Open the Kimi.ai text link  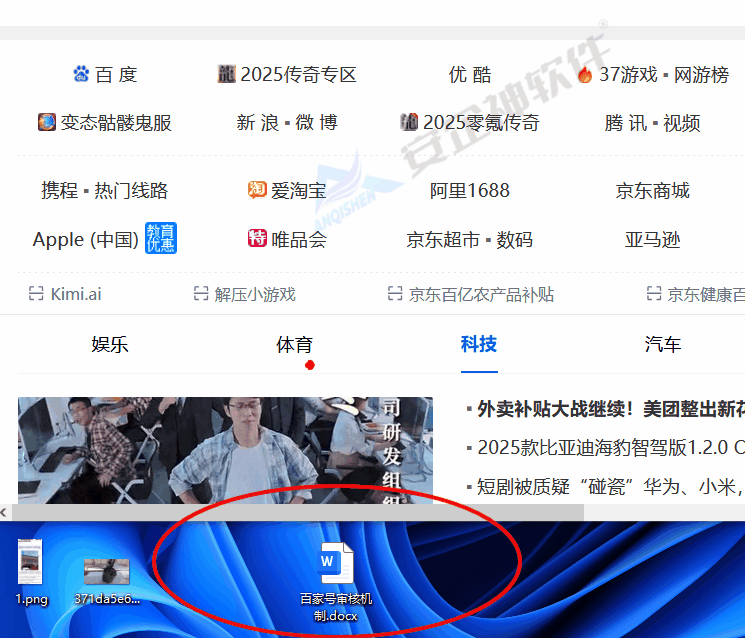pos(76,294)
